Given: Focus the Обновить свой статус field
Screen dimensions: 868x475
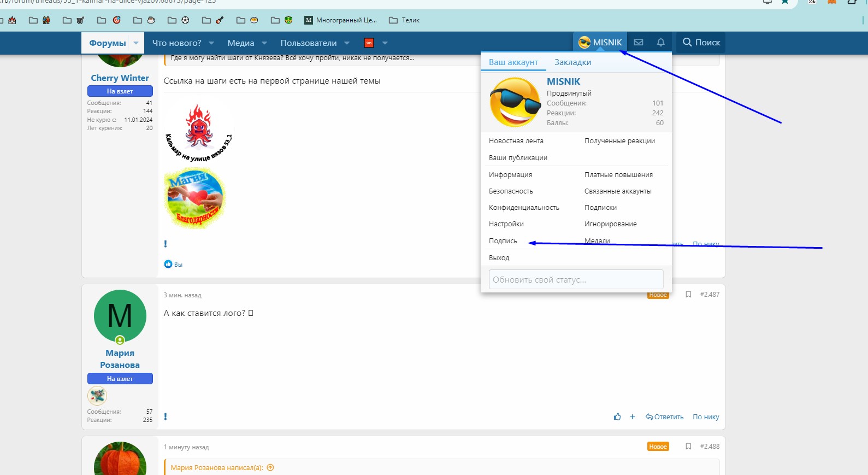Looking at the screenshot, I should (576, 279).
